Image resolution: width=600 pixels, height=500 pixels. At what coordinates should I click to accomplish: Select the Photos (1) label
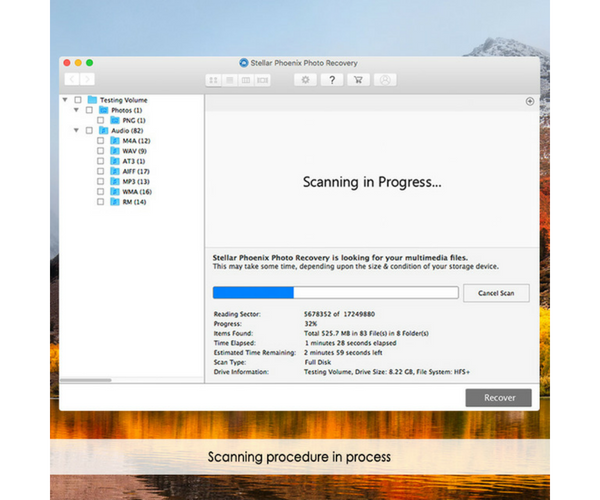pos(127,110)
